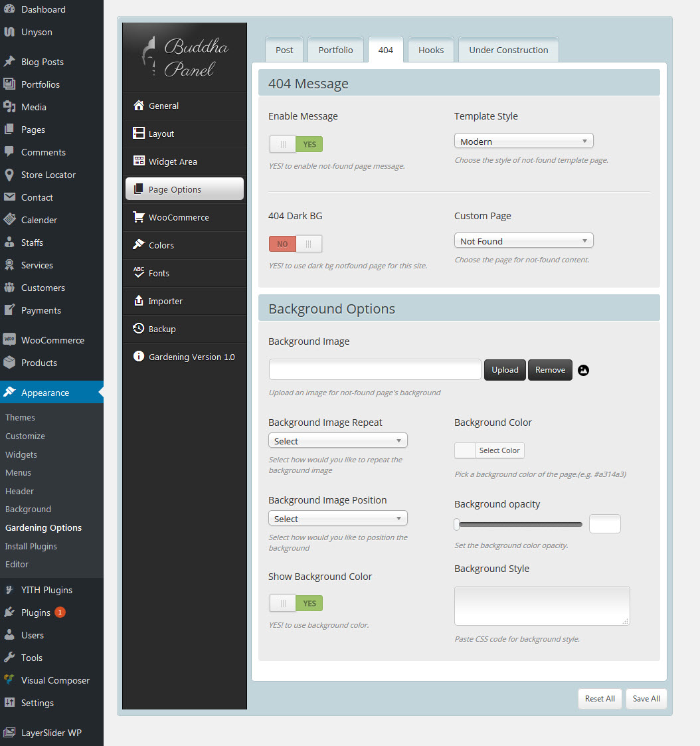
Task: Open Gardening Options submenu link
Action: pos(43,527)
